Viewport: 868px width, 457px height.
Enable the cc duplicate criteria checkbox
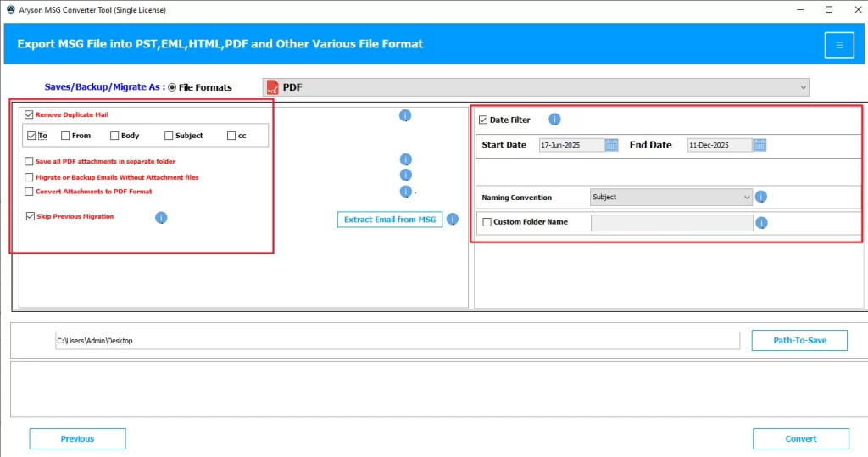[231, 136]
